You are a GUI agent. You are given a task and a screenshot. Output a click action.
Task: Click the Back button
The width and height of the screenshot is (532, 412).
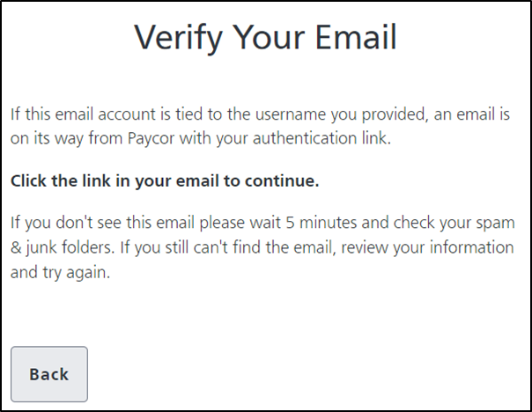click(48, 373)
